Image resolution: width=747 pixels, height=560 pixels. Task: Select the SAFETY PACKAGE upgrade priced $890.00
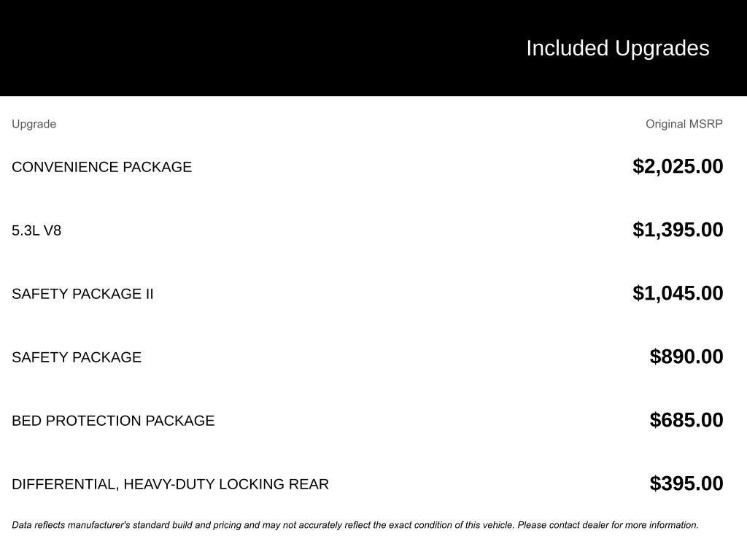pyautogui.click(x=77, y=357)
